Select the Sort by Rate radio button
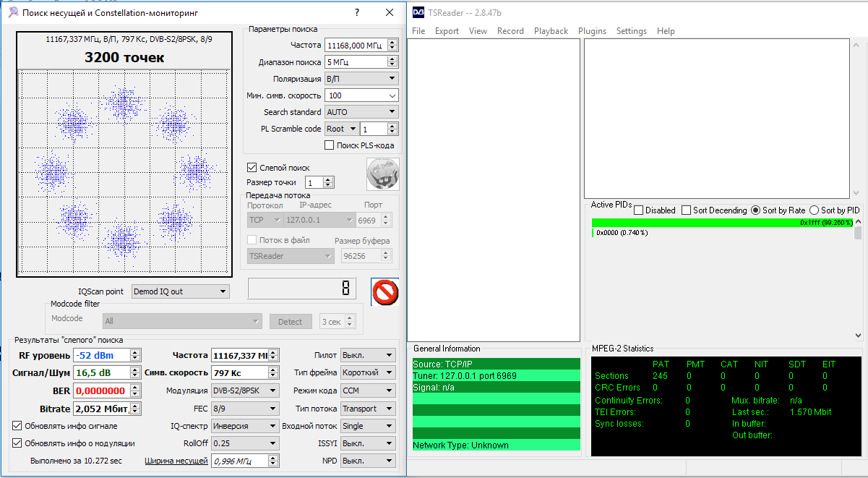This screenshot has width=868, height=478. point(756,210)
